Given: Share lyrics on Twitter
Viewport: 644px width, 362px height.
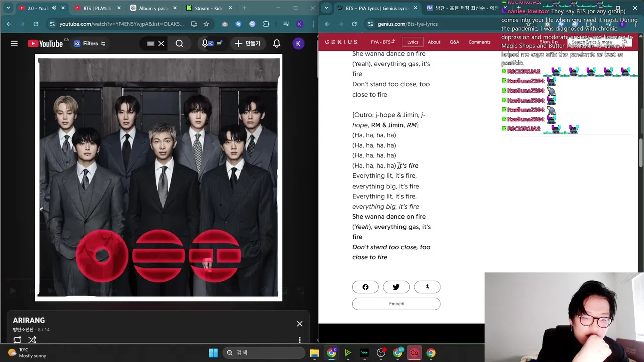Looking at the screenshot, I should pyautogui.click(x=396, y=287).
